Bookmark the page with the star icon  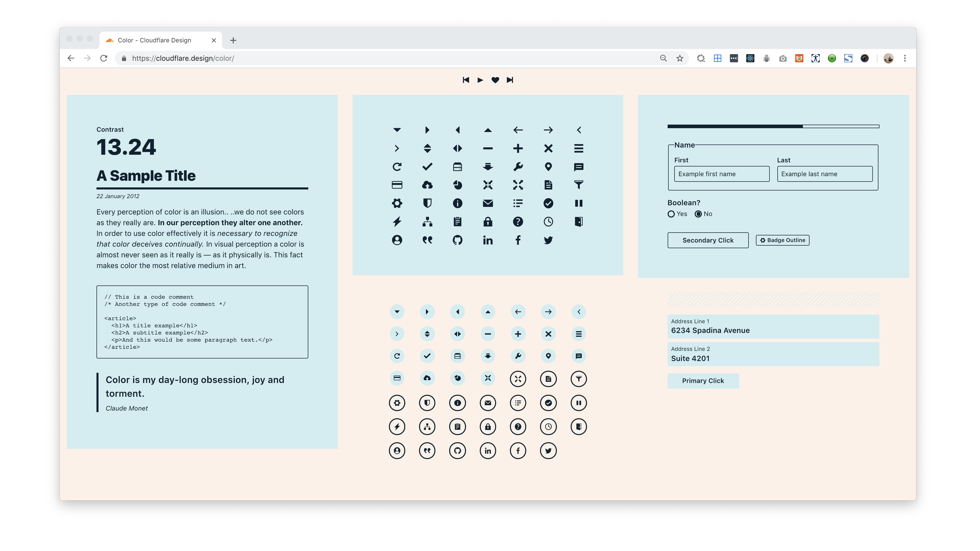click(679, 58)
